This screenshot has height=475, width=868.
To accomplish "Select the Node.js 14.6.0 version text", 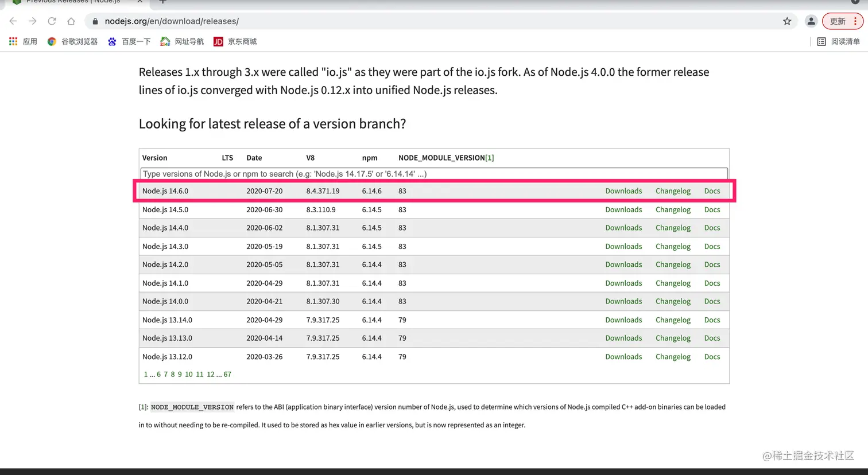I will click(x=165, y=191).
